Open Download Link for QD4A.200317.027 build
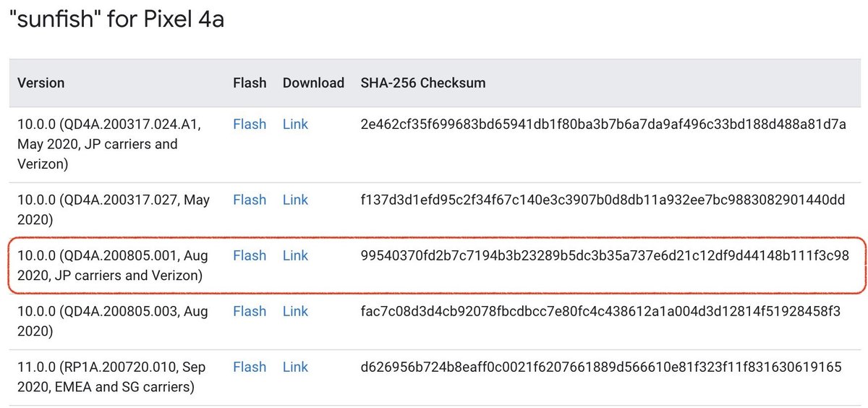This screenshot has width=868, height=408. (x=295, y=200)
